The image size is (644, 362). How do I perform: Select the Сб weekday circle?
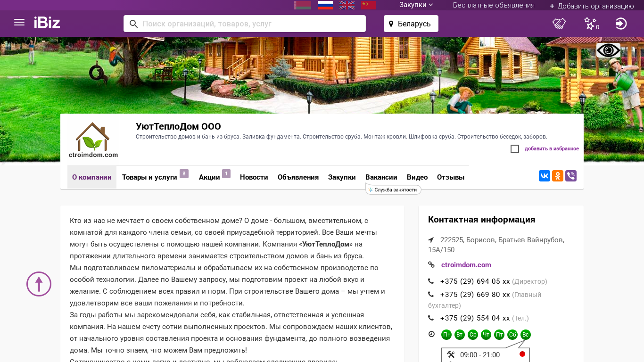[512, 335]
